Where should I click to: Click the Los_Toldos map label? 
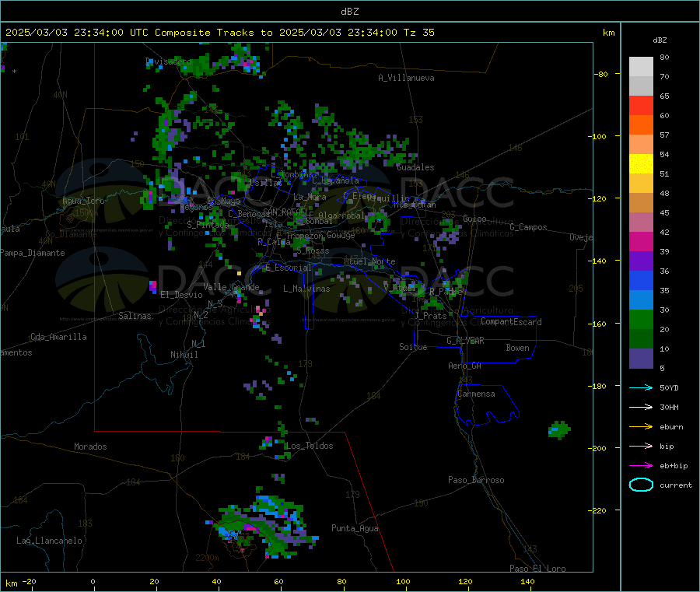[x=310, y=446]
